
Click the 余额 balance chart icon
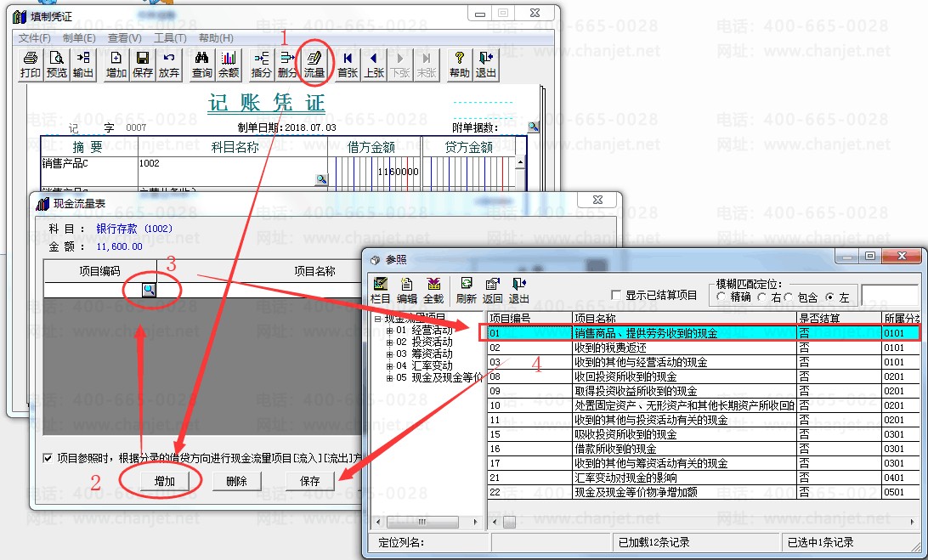click(x=229, y=65)
